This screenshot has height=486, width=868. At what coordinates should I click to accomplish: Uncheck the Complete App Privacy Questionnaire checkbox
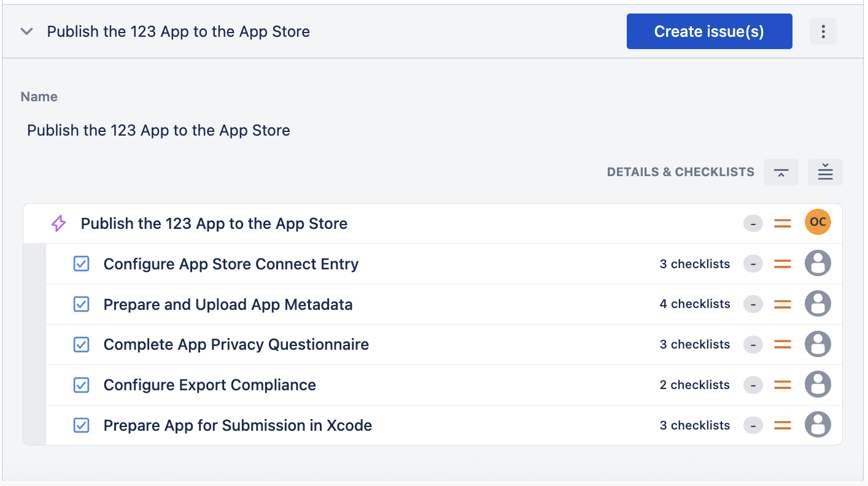(x=81, y=344)
